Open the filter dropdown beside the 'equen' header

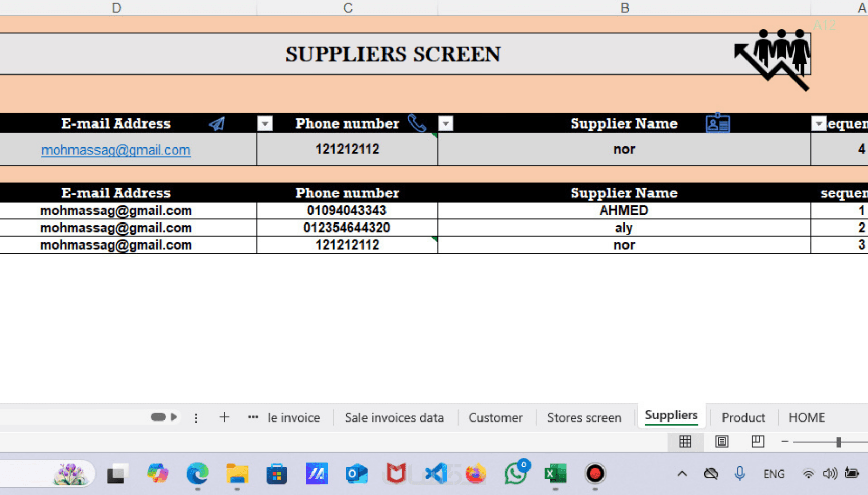819,123
